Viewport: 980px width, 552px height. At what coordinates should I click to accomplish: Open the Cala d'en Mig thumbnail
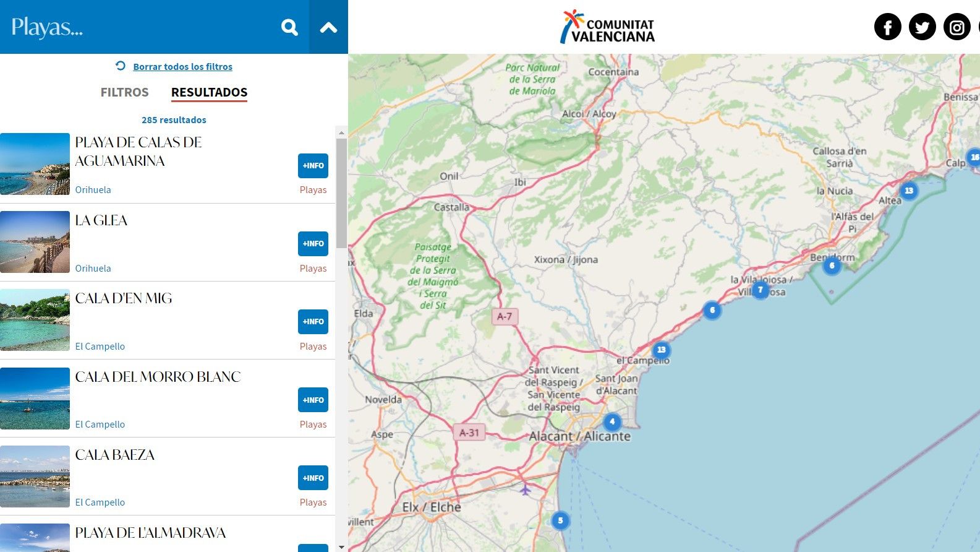tap(35, 320)
